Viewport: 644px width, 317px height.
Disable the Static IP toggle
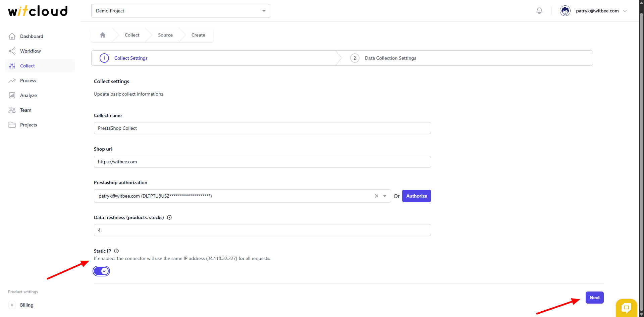(101, 271)
